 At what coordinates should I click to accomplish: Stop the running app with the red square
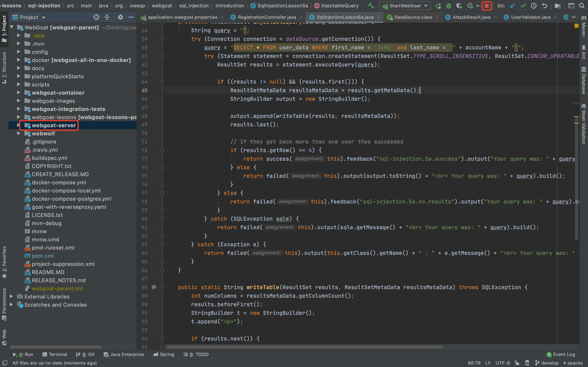point(487,6)
